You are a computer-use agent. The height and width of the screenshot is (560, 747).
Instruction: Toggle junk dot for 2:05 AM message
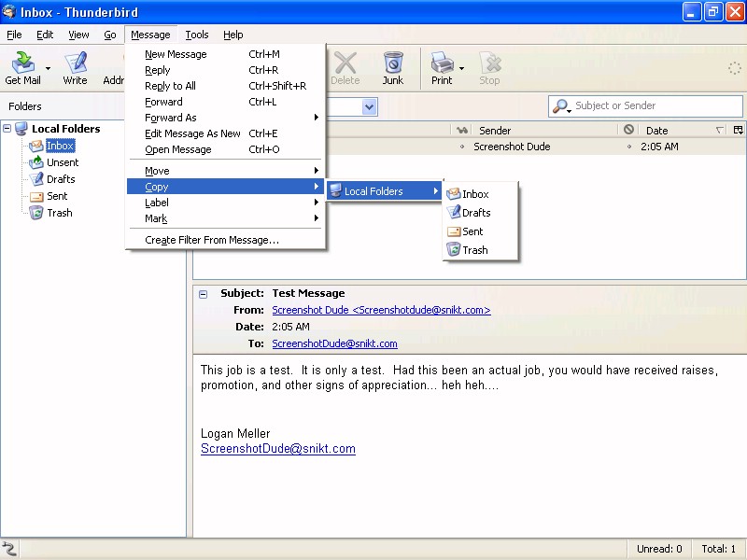tap(628, 147)
